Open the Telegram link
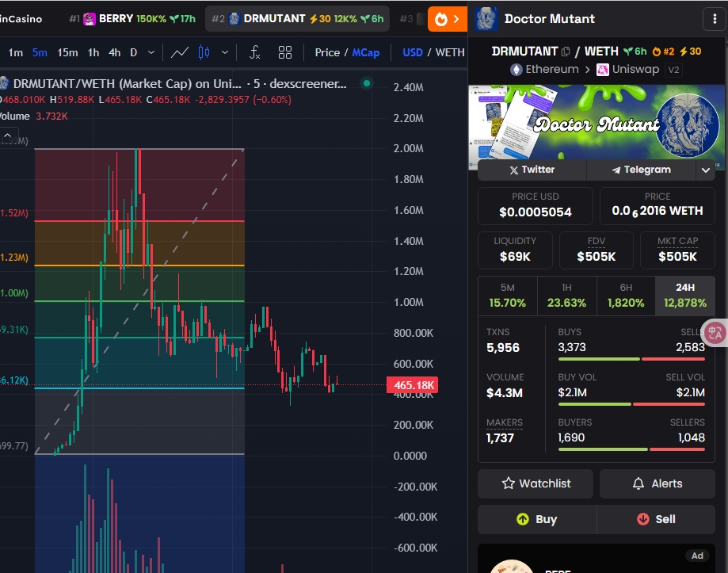The image size is (728, 573). coord(641,170)
